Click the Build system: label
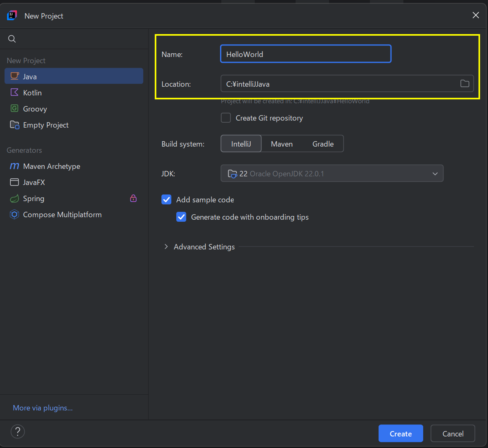 pyautogui.click(x=183, y=144)
